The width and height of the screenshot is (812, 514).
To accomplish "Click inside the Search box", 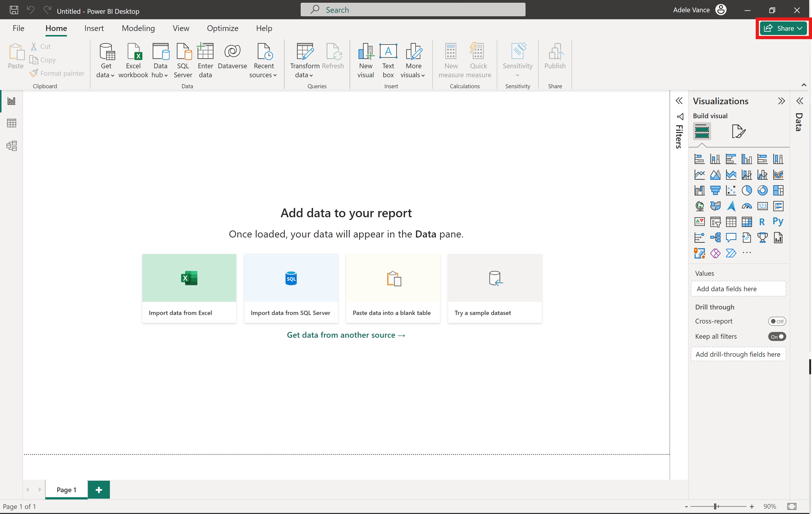I will coord(413,9).
